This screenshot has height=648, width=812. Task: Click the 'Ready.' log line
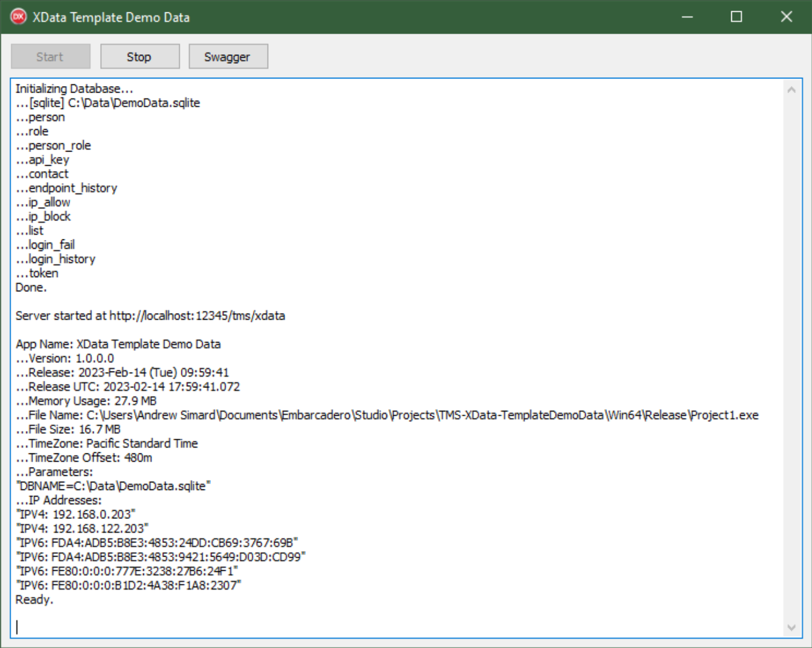click(34, 599)
